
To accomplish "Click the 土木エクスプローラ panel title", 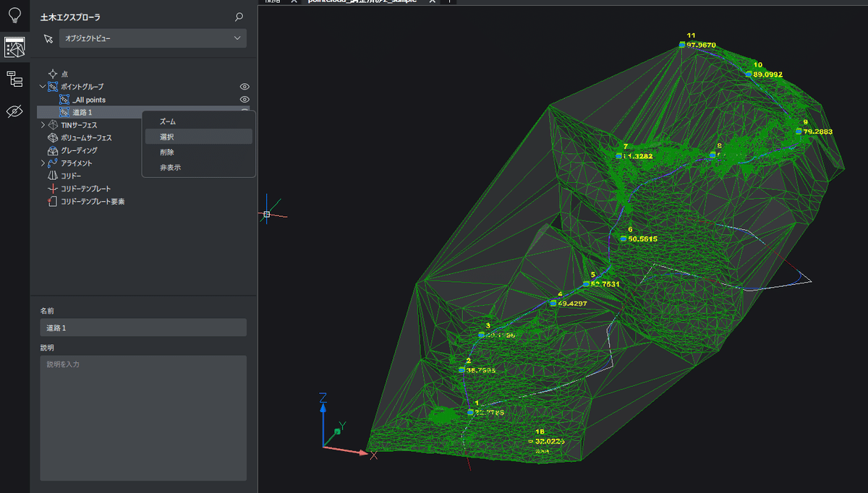I will 71,17.
